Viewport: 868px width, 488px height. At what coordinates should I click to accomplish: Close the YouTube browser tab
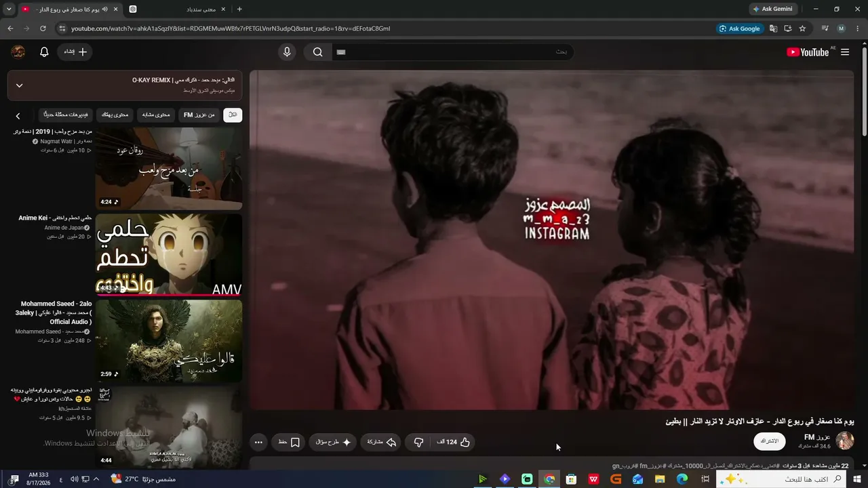tap(115, 9)
